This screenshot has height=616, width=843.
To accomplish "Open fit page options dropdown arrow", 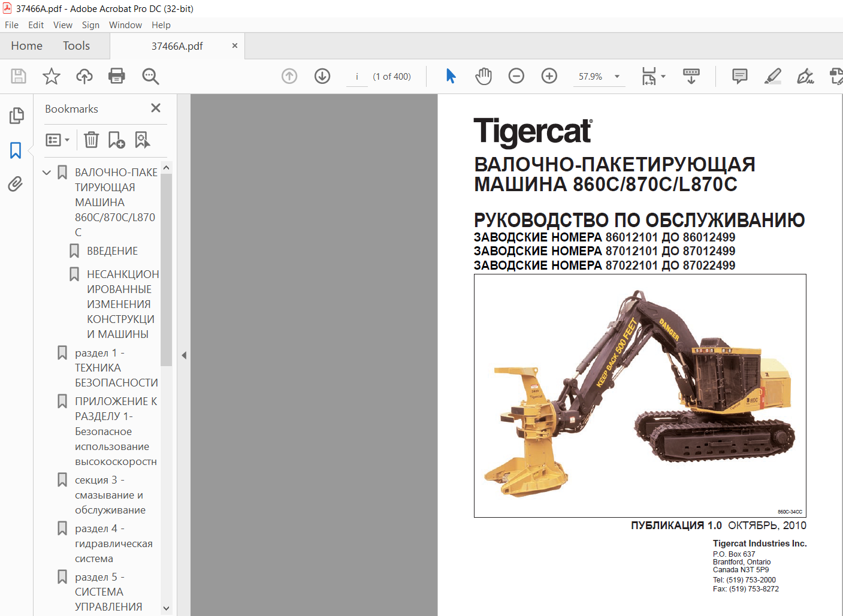I will pyautogui.click(x=663, y=77).
